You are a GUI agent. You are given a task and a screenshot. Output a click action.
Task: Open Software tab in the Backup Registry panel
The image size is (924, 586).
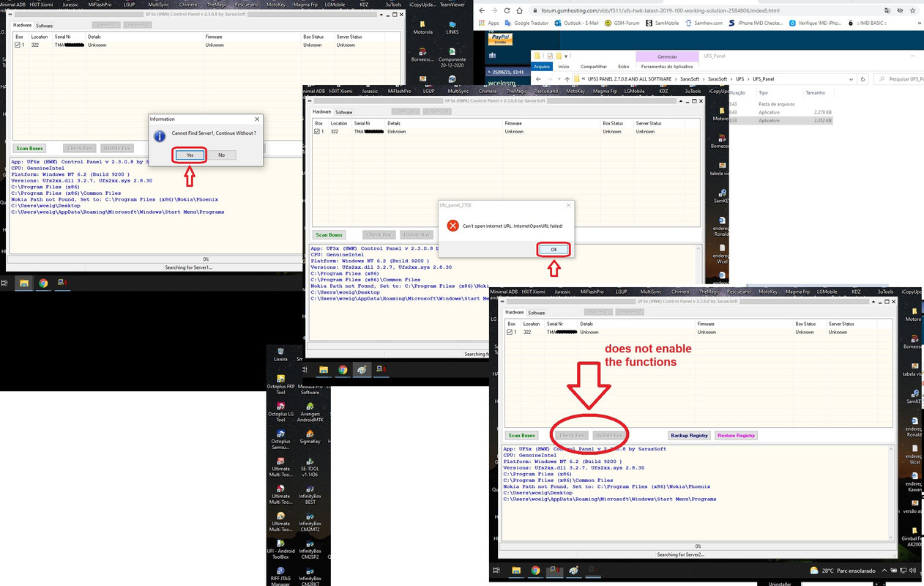click(537, 313)
